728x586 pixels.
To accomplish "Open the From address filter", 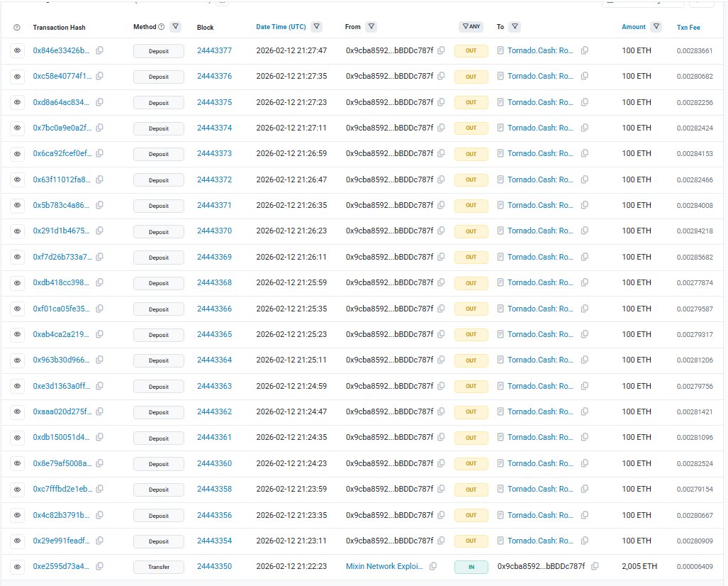I will 371,26.
